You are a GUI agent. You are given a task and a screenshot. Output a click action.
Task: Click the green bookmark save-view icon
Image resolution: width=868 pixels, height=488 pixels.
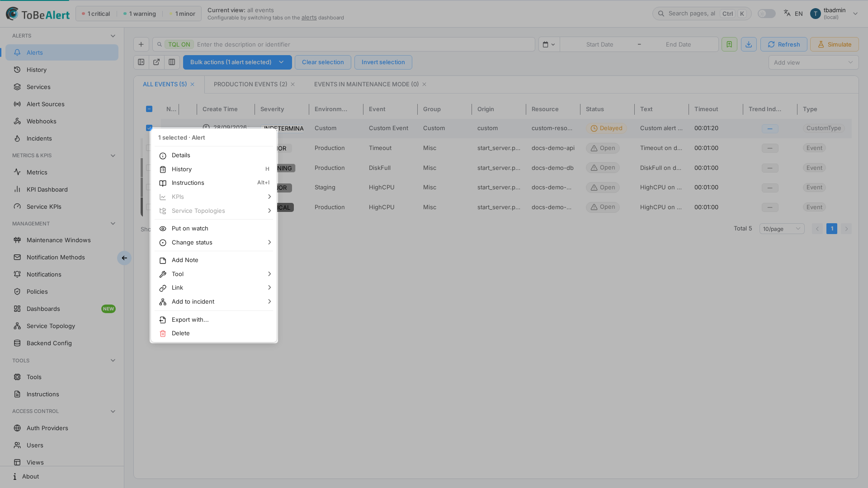click(x=729, y=44)
